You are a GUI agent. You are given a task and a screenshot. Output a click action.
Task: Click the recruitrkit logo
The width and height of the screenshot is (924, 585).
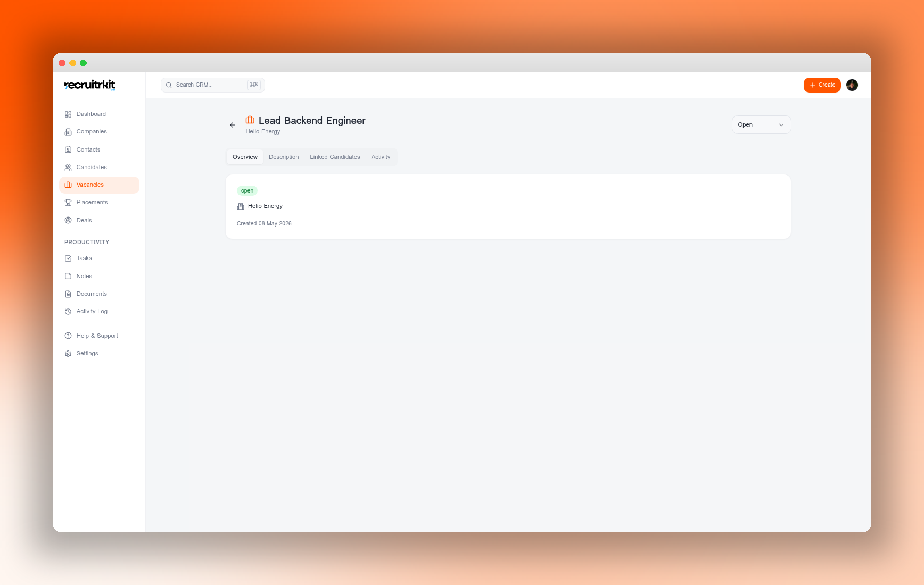point(90,85)
